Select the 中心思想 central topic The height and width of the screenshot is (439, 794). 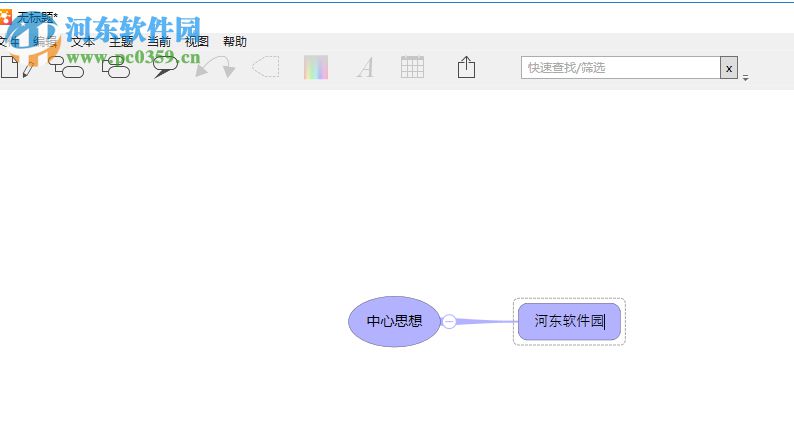pyautogui.click(x=394, y=322)
